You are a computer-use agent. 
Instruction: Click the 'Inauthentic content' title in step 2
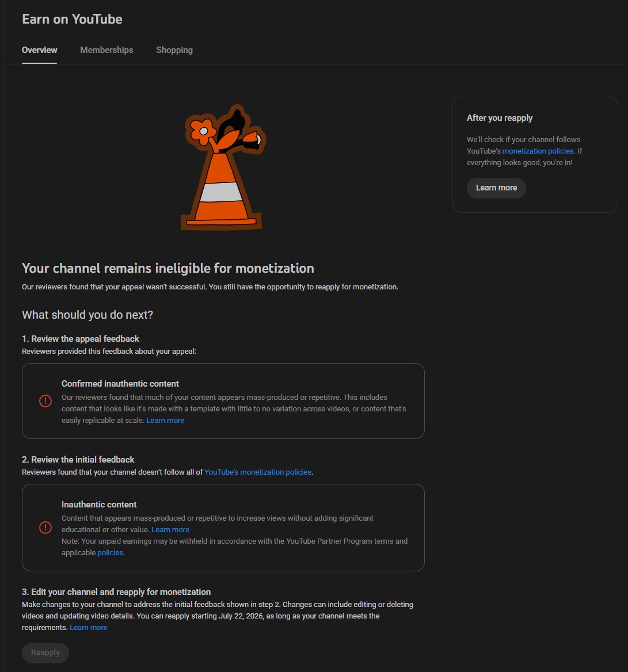pyautogui.click(x=99, y=505)
